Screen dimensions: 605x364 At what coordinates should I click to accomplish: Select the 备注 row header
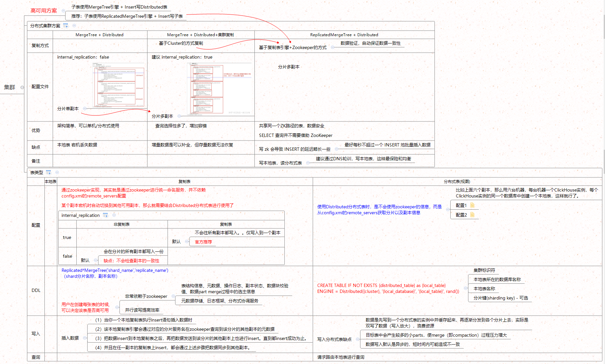[36, 161]
